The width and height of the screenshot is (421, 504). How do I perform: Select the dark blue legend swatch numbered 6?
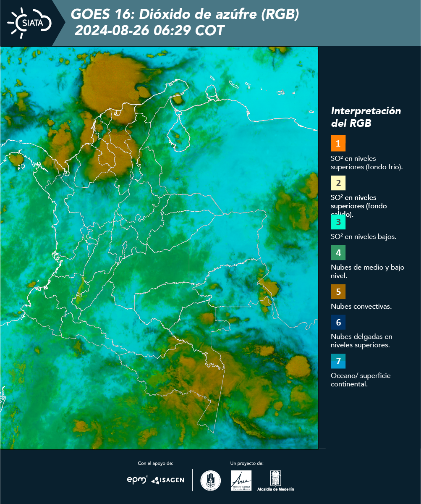click(338, 323)
